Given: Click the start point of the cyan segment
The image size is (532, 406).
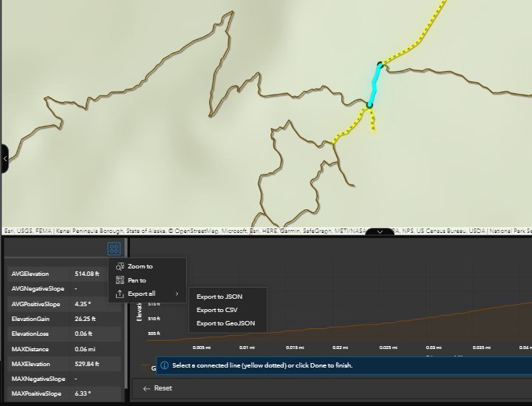Looking at the screenshot, I should point(370,105).
